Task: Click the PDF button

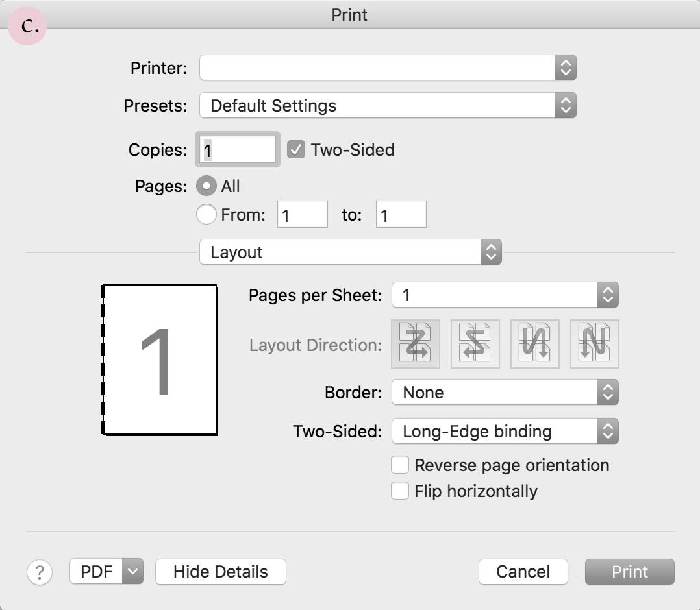Action: tap(96, 571)
